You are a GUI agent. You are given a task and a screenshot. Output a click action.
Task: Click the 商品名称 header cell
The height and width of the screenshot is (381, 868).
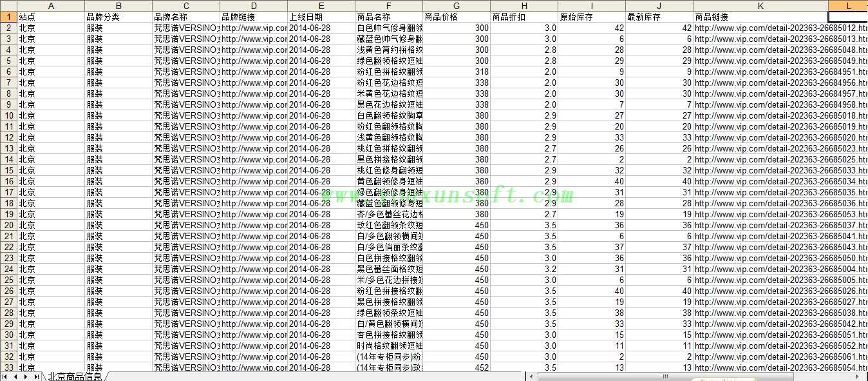pyautogui.click(x=389, y=17)
